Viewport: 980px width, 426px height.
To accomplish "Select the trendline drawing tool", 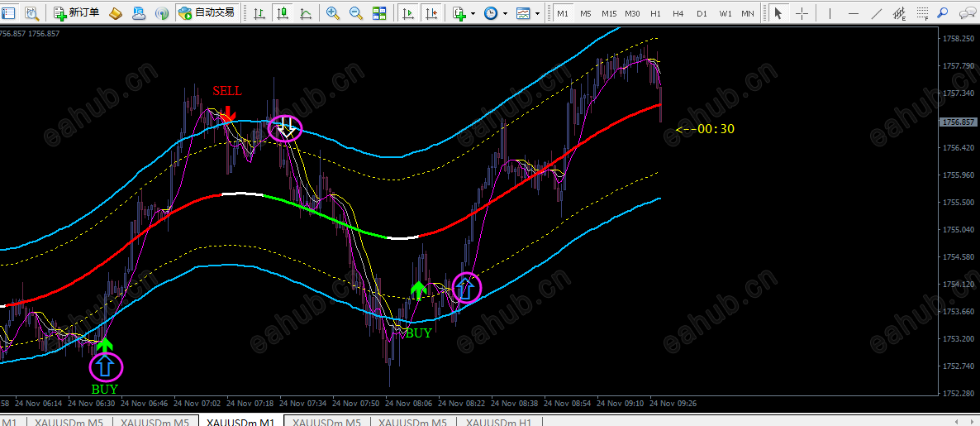I will tap(876, 12).
